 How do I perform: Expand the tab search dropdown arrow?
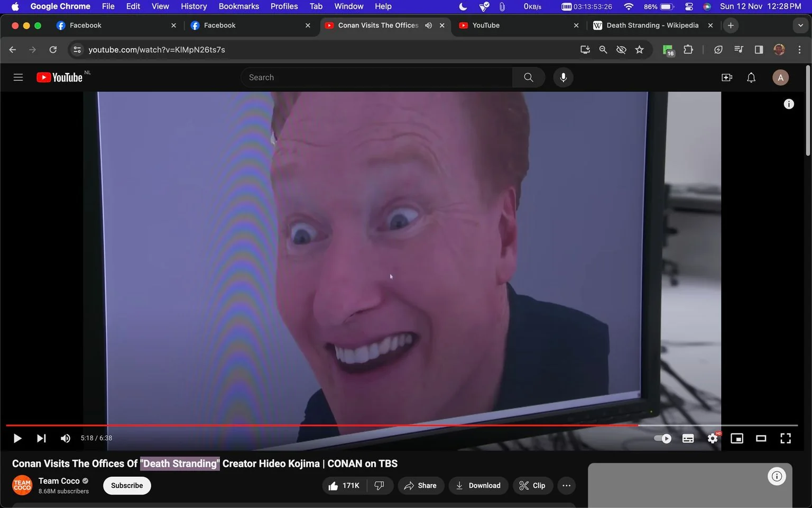[800, 25]
